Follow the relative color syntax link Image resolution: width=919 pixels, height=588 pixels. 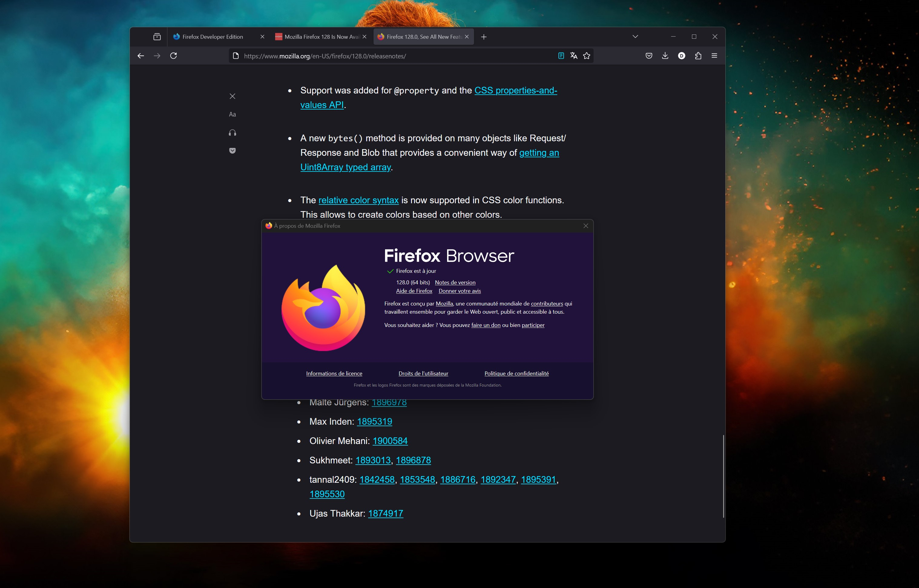tap(358, 200)
